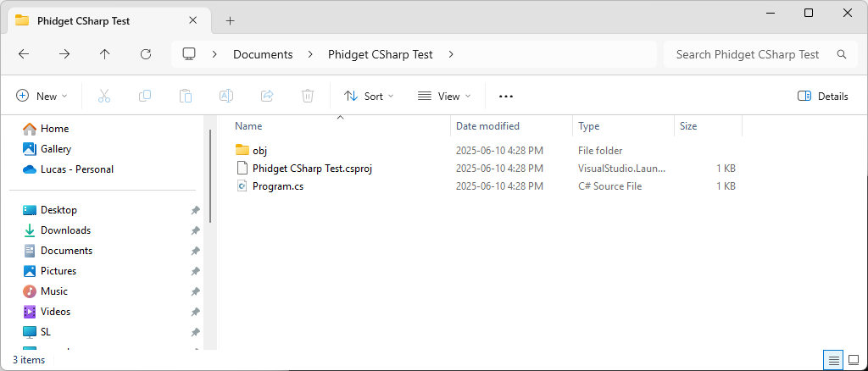Maximize the File Explorer window

(x=808, y=13)
